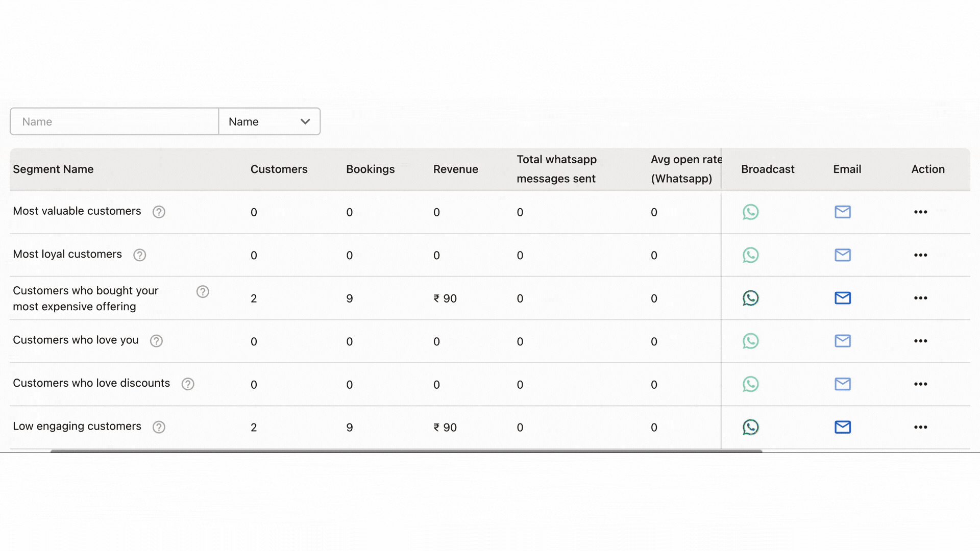Click email icon for Customers who love you
980x551 pixels.
point(842,341)
